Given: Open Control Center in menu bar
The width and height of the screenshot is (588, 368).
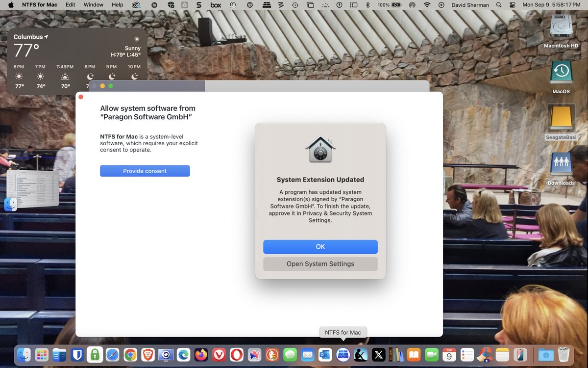Looking at the screenshot, I should (x=513, y=5).
